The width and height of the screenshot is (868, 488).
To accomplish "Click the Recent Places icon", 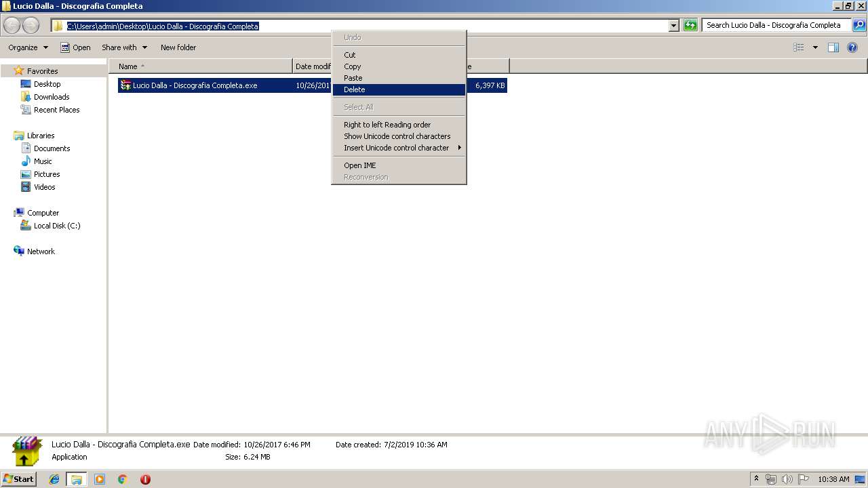I will pyautogui.click(x=26, y=110).
